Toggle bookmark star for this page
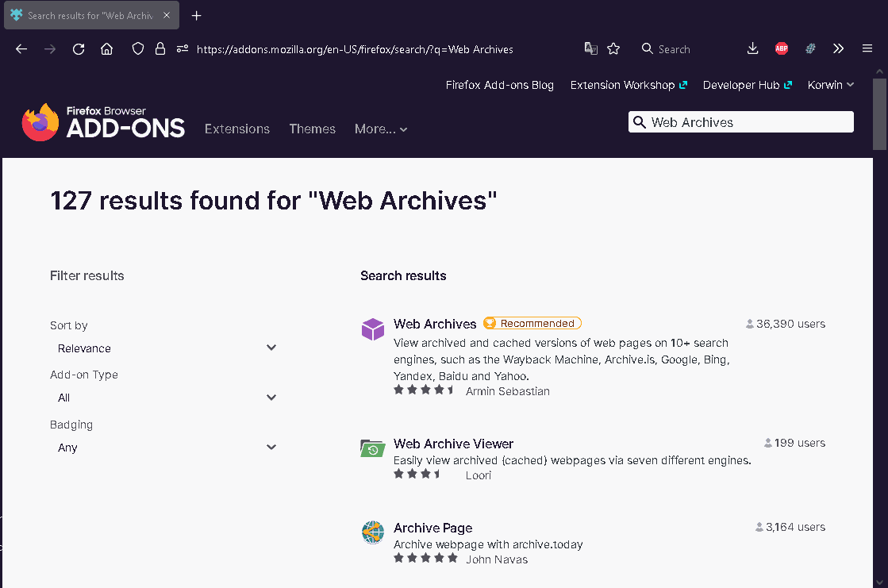The image size is (888, 588). pyautogui.click(x=613, y=48)
